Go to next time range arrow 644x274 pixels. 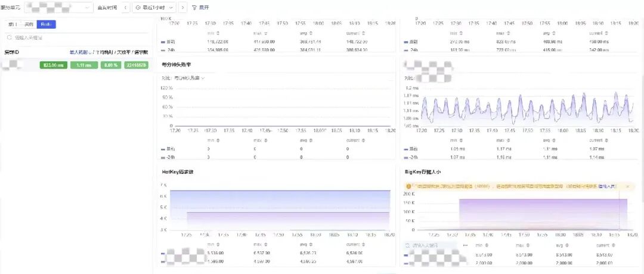click(x=183, y=8)
